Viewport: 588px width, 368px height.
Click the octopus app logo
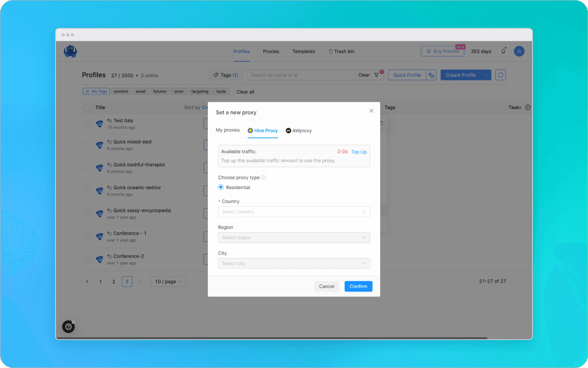[70, 51]
